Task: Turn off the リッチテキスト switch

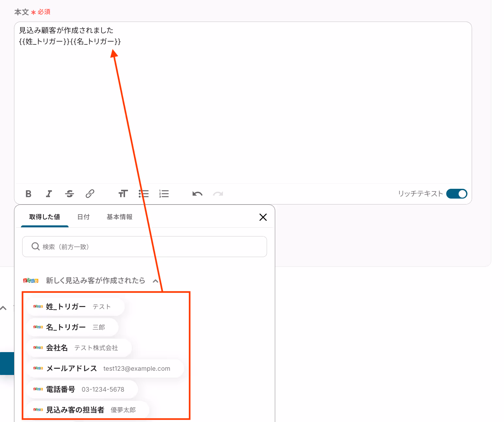Action: (457, 194)
